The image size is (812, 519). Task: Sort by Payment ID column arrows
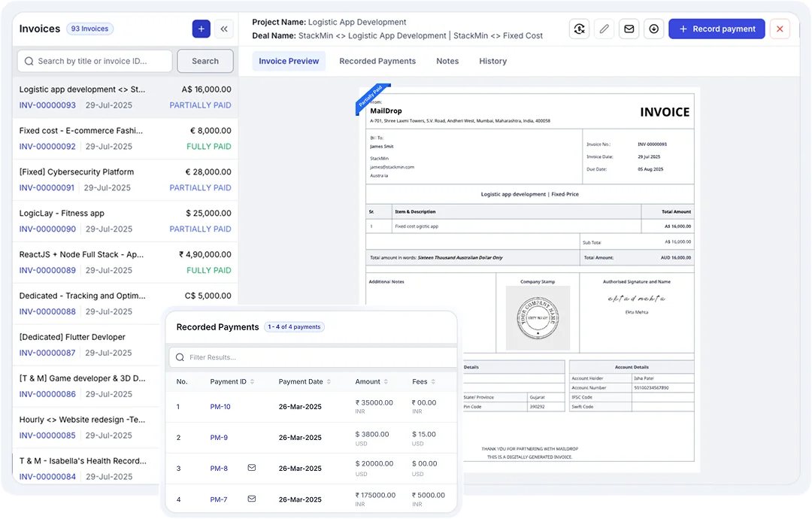point(252,382)
